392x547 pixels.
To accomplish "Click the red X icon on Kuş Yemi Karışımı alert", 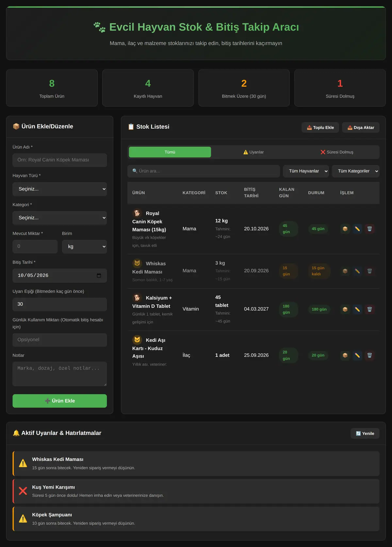I will point(23,491).
